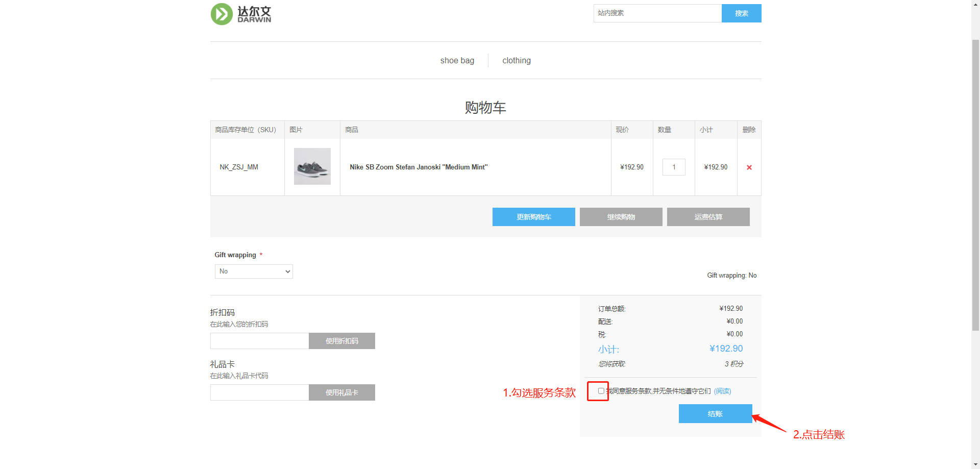980x469 pixels.
Task: Open the Nike shoe product thumbnail
Action: 312,166
